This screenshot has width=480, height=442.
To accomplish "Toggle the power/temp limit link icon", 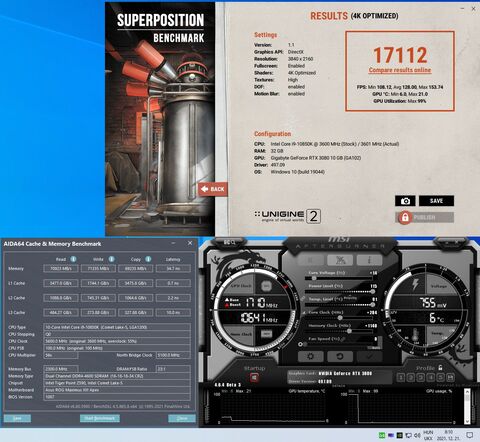I will [303, 298].
